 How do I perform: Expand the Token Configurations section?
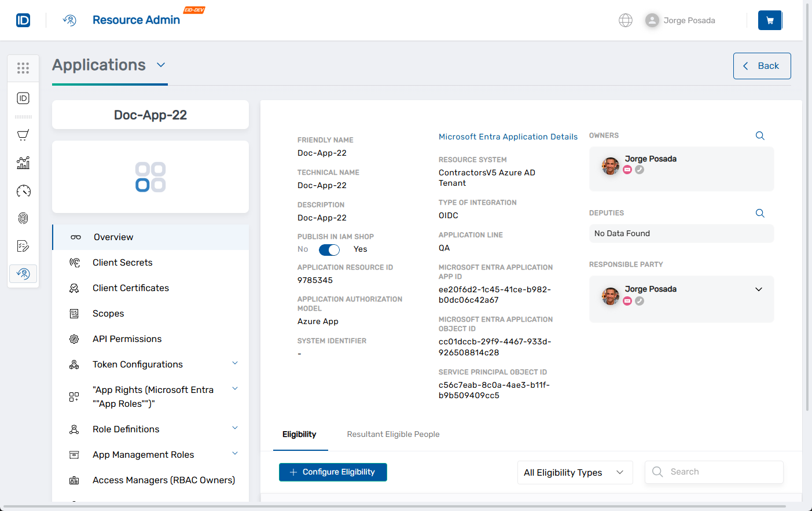[234, 362]
